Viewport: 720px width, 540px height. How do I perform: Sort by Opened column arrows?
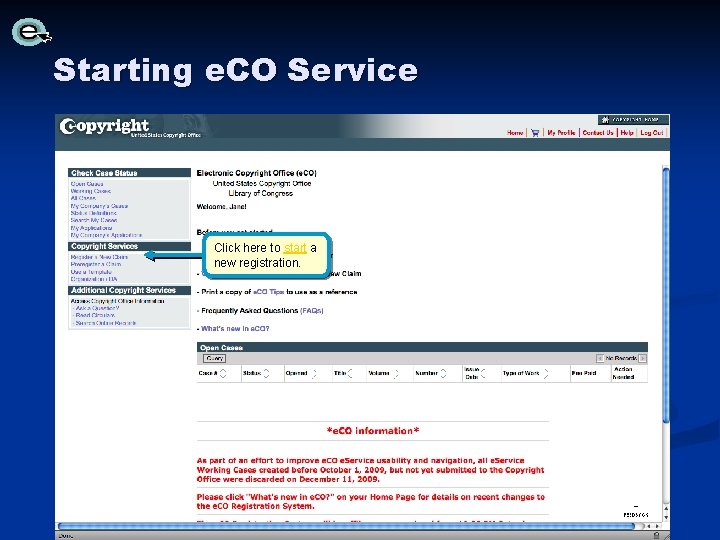pos(314,373)
